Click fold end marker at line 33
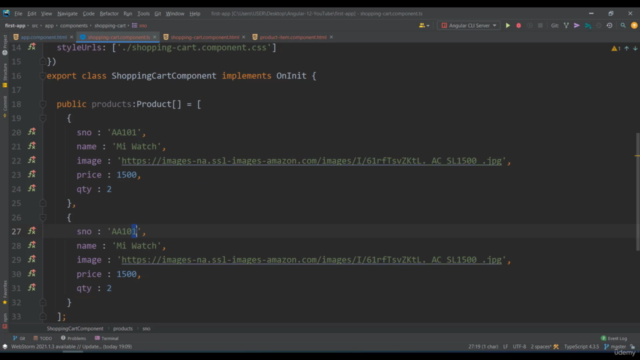 coord(42,316)
